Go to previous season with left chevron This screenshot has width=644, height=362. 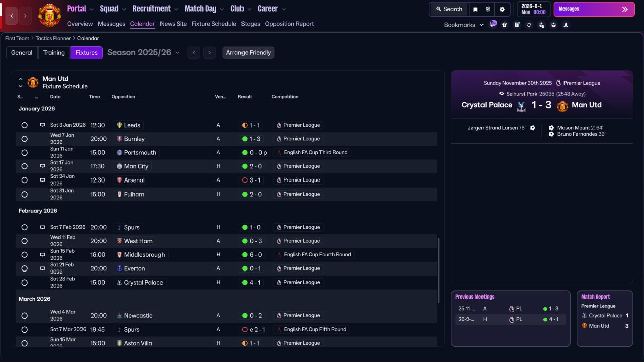pyautogui.click(x=194, y=53)
